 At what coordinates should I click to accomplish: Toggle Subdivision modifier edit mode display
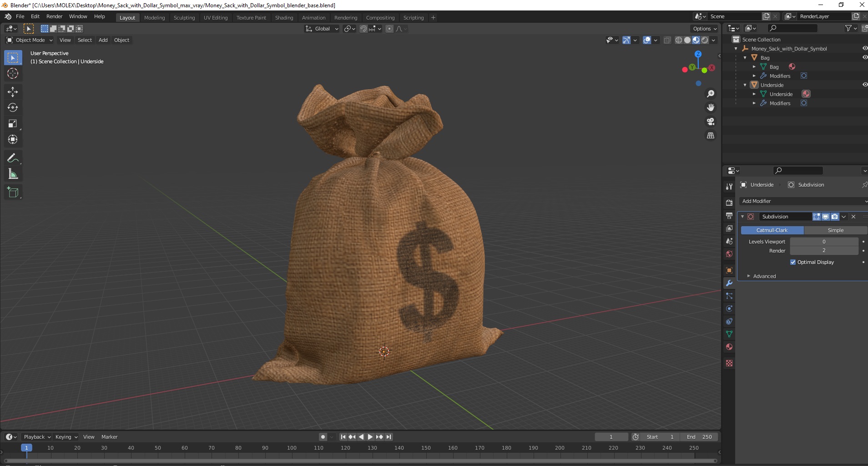[x=817, y=217]
